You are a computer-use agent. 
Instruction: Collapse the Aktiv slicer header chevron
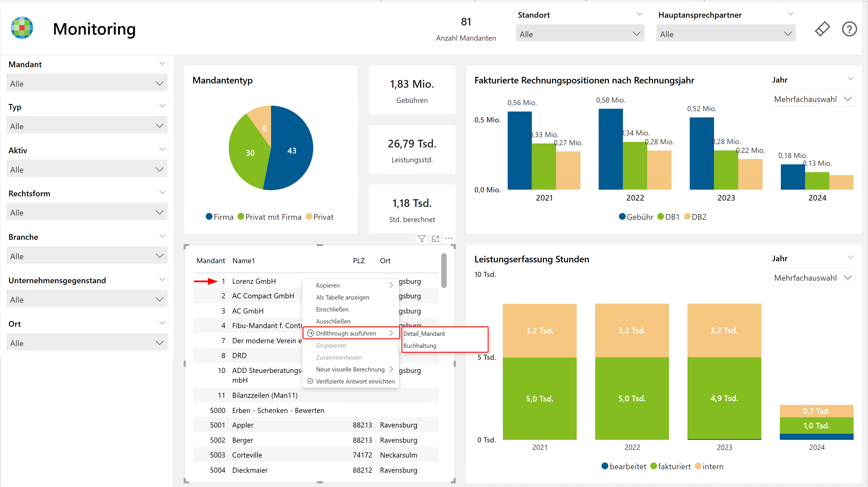click(162, 149)
